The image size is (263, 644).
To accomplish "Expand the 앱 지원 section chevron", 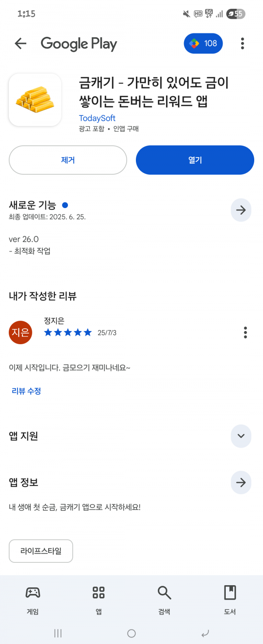I will (x=241, y=436).
